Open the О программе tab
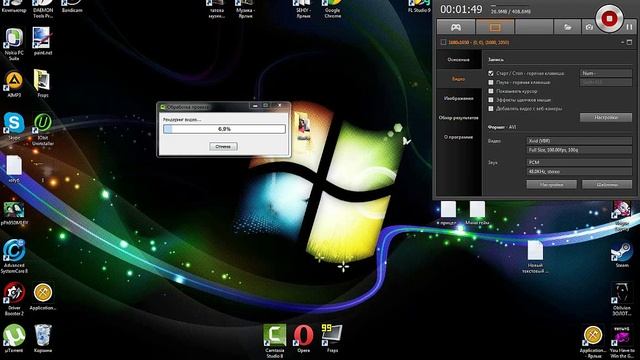This screenshot has width=640, height=360. point(458,137)
